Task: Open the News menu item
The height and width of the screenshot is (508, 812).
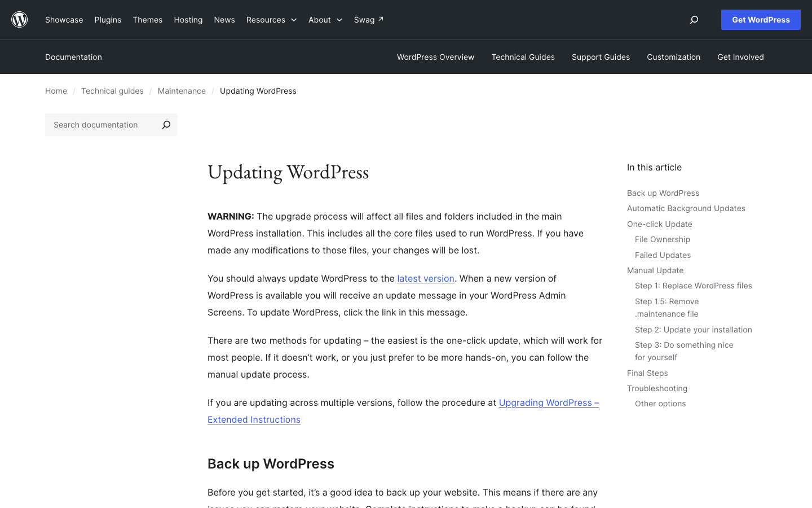Action: tap(224, 20)
